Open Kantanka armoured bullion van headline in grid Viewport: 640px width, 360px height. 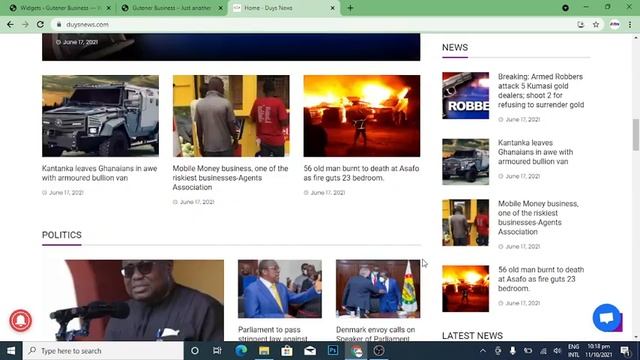[x=100, y=173]
